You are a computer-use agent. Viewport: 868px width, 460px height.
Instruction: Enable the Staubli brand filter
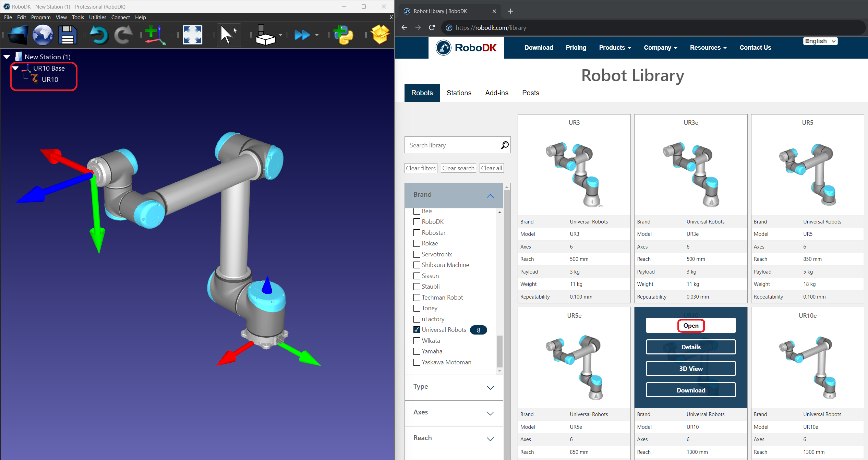(x=417, y=287)
